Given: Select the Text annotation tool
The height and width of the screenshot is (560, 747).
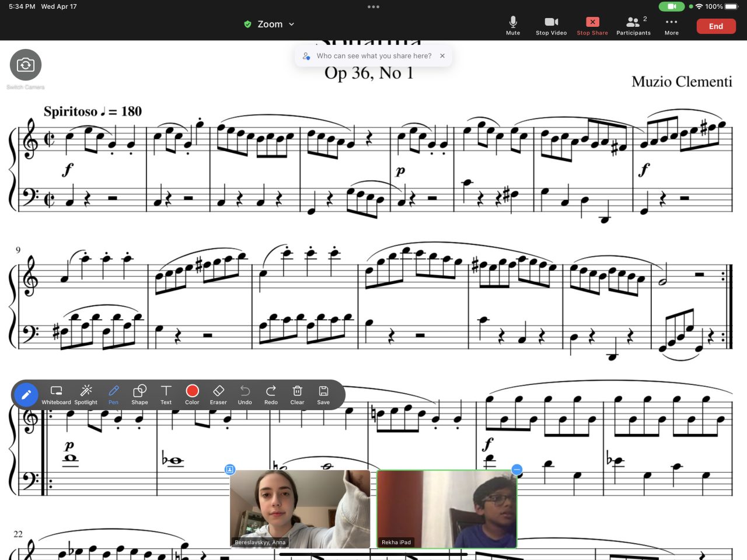Looking at the screenshot, I should pos(166,395).
